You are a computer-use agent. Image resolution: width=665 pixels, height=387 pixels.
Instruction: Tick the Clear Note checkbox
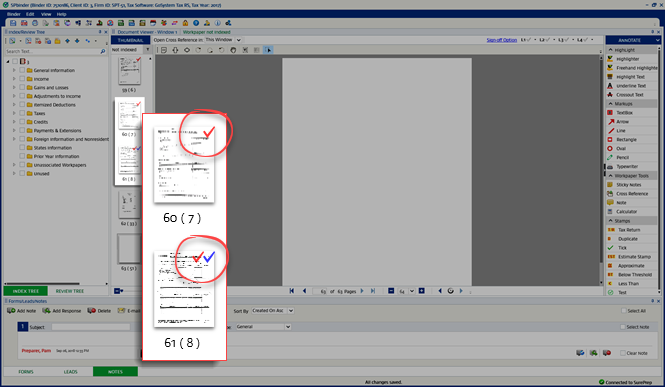click(623, 353)
